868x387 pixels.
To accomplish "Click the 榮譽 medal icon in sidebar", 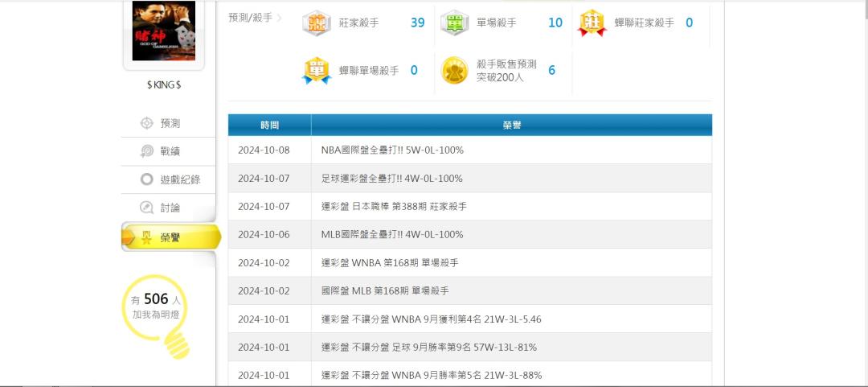I will [x=146, y=238].
